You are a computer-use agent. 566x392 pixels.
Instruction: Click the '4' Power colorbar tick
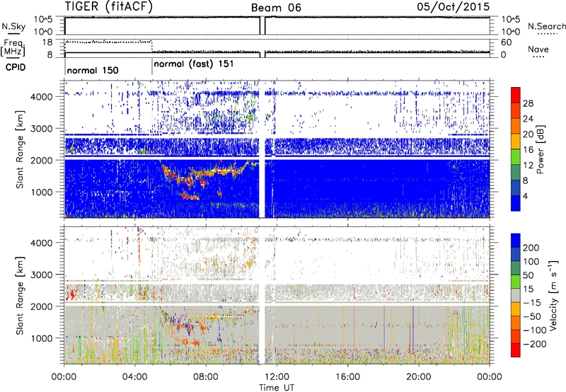(x=525, y=196)
